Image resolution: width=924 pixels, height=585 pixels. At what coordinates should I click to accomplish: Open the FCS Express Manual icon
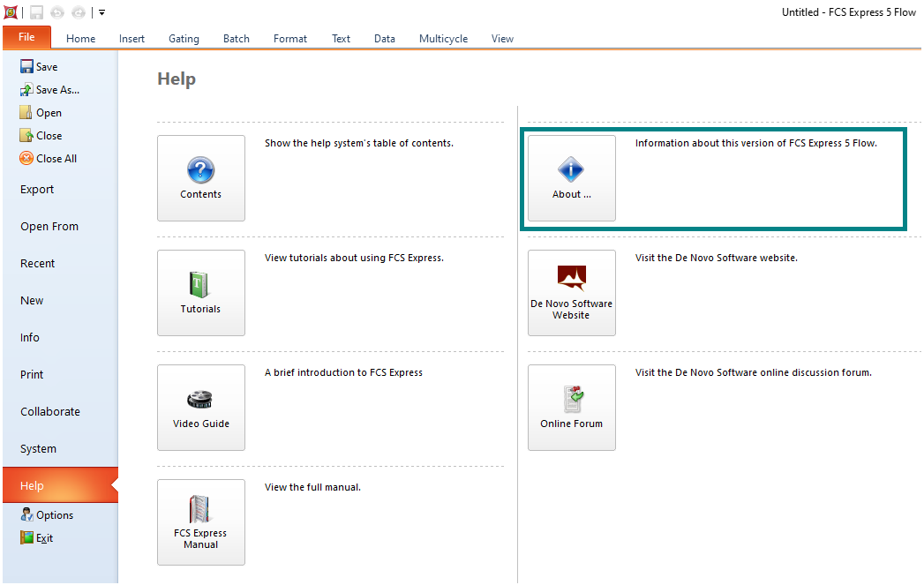[201, 521]
